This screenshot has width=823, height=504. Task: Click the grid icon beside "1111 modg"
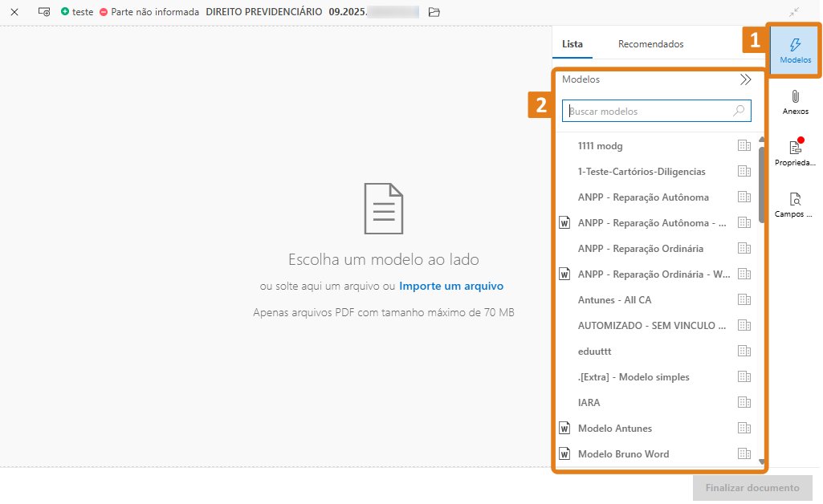[x=744, y=145]
